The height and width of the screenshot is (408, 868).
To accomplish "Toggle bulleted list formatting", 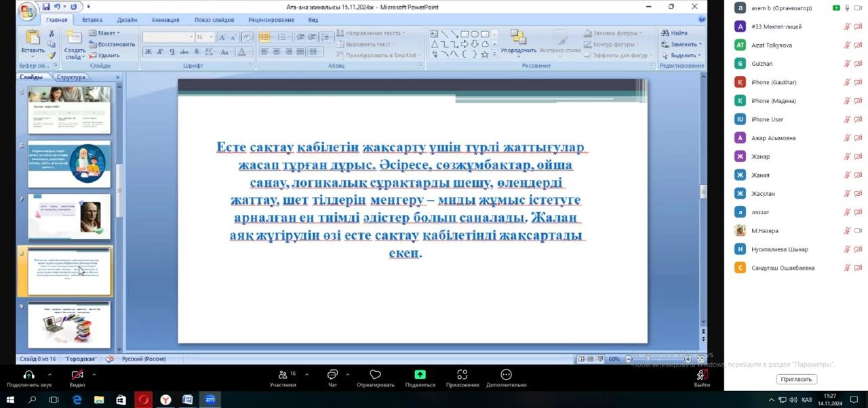I will (264, 37).
